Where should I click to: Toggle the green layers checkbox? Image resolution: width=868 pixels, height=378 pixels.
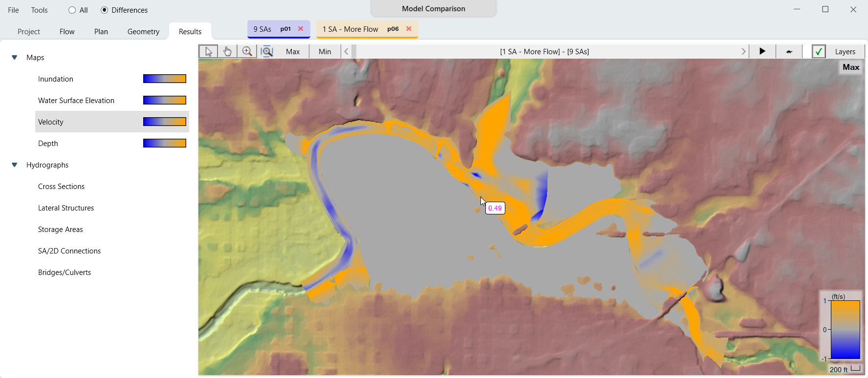pos(819,51)
